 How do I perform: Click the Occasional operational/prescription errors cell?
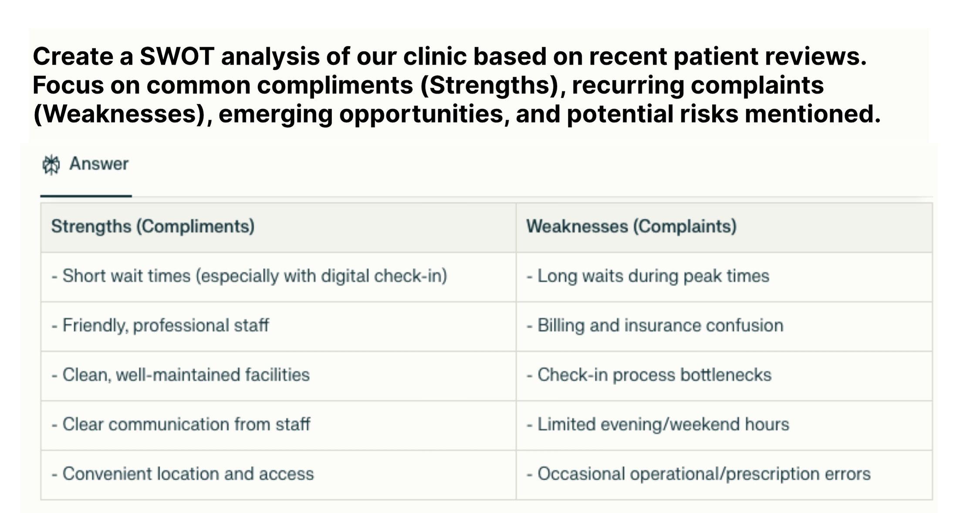click(x=724, y=475)
